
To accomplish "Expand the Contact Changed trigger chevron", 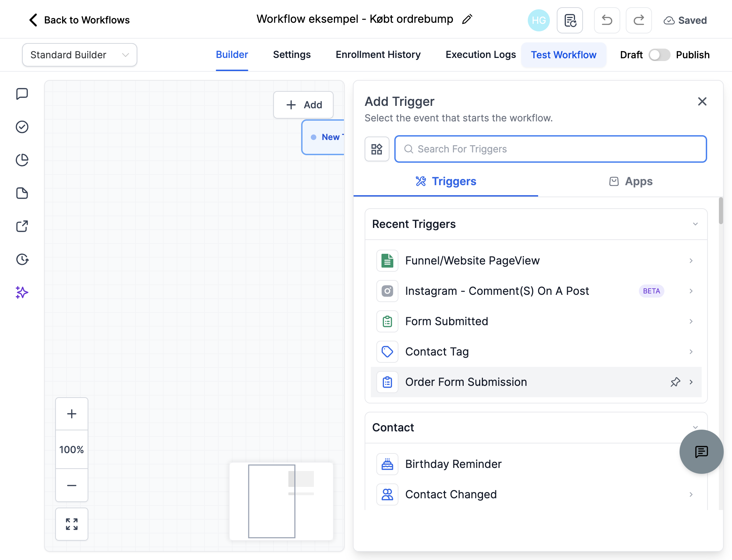I will click(x=691, y=494).
